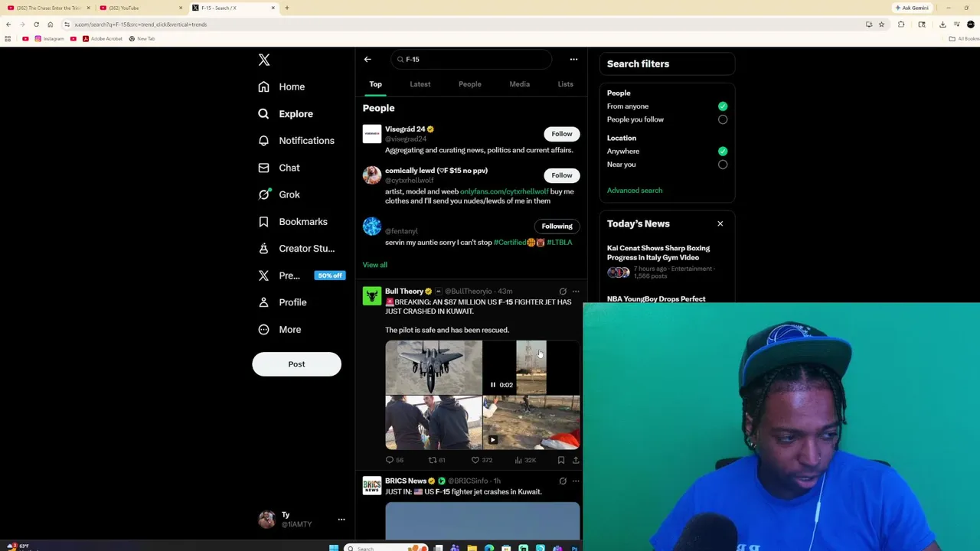Screen dimensions: 980x551
Task: Select People you follow radio option
Action: 722,119
